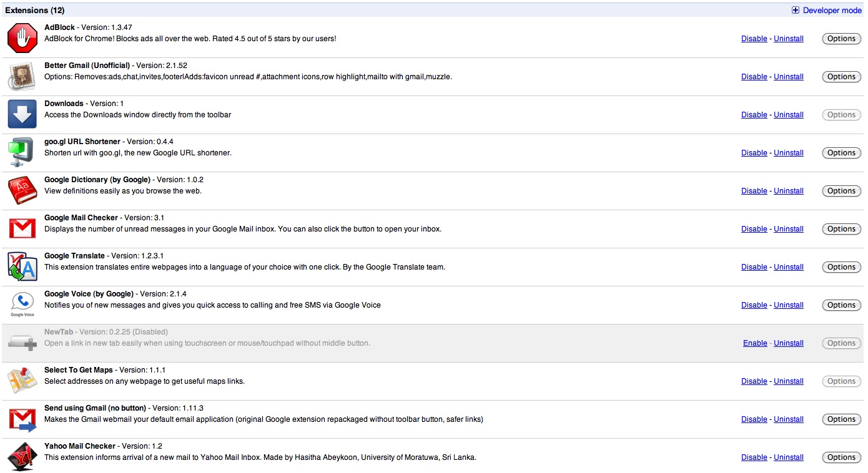The image size is (868, 473).
Task: Open AdBlock Options
Action: 841,39
